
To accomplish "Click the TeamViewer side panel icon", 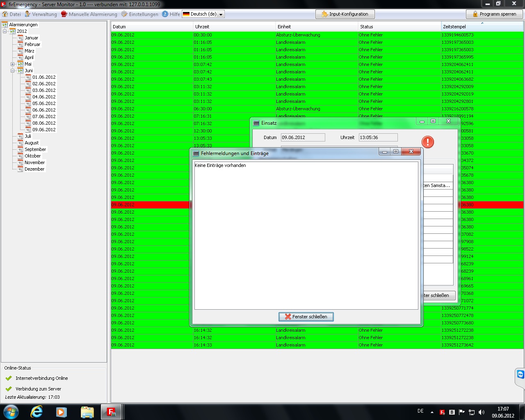I will pyautogui.click(x=520, y=374).
